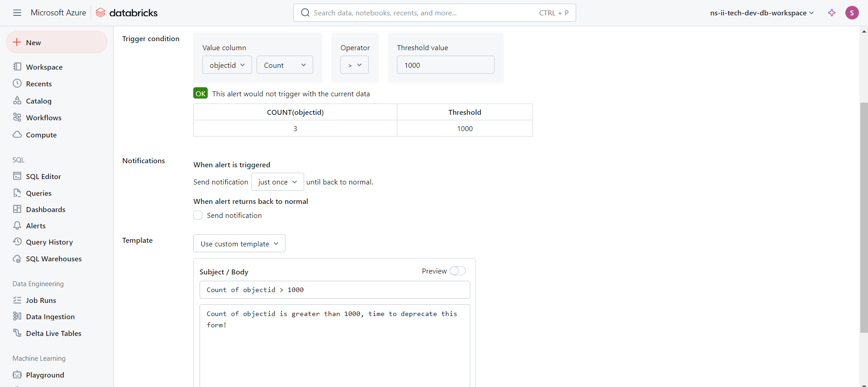868x387 pixels.
Task: Click the green OK status badge
Action: click(x=200, y=93)
